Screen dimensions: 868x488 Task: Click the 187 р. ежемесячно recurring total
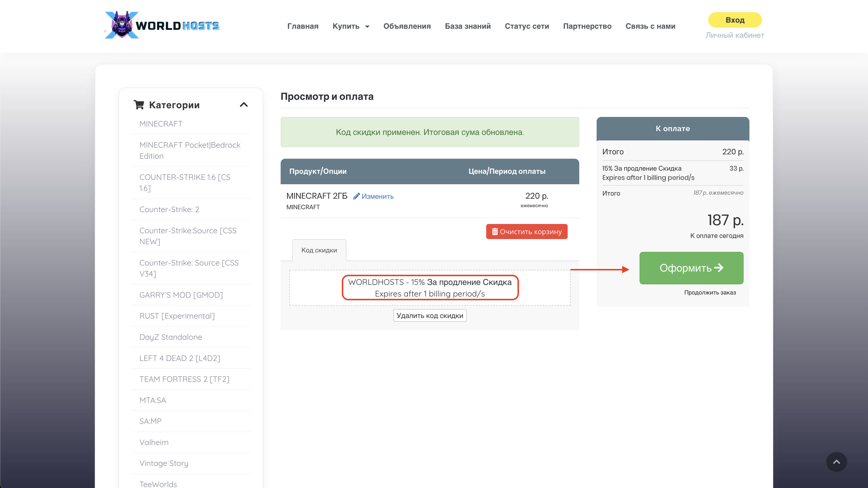click(x=718, y=193)
